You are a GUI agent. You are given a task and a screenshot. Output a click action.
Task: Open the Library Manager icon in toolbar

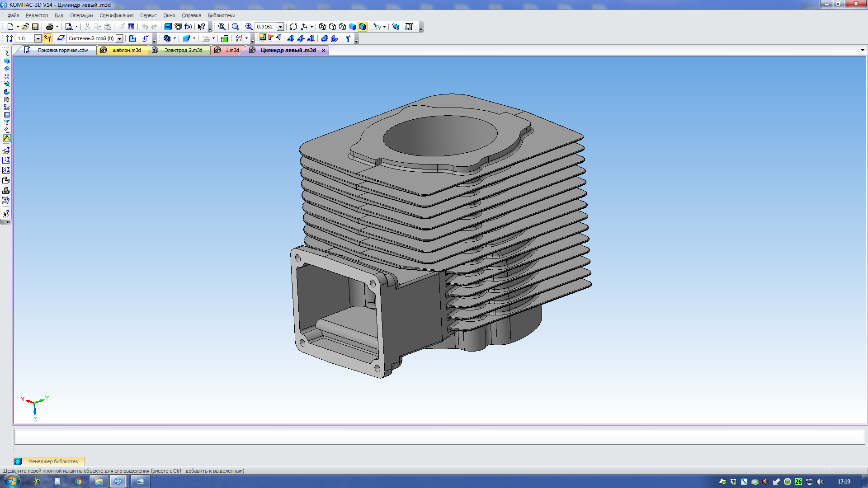pos(168,27)
